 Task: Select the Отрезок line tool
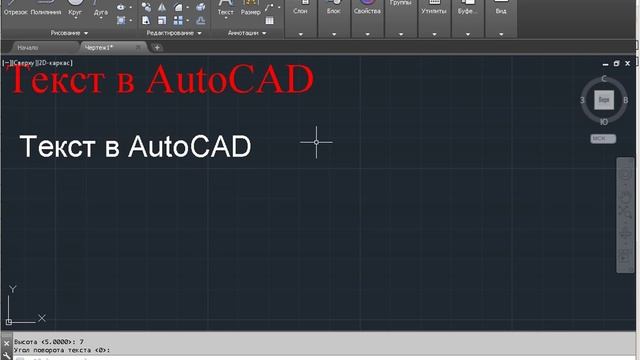pyautogui.click(x=15, y=8)
